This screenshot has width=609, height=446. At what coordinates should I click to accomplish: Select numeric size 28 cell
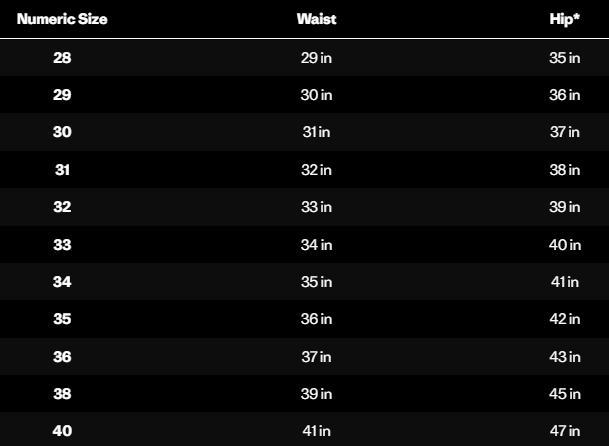click(62, 58)
